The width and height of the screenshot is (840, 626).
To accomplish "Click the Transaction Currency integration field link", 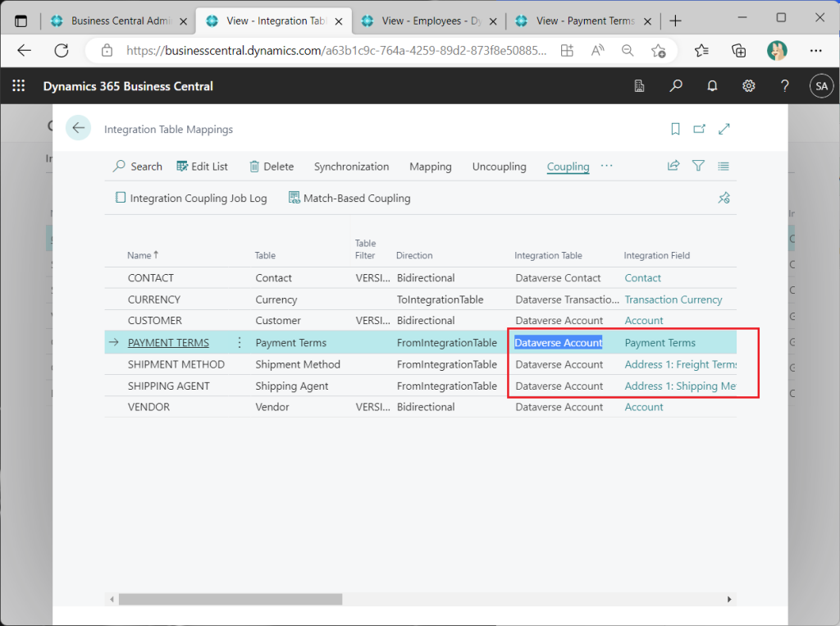I will click(673, 299).
